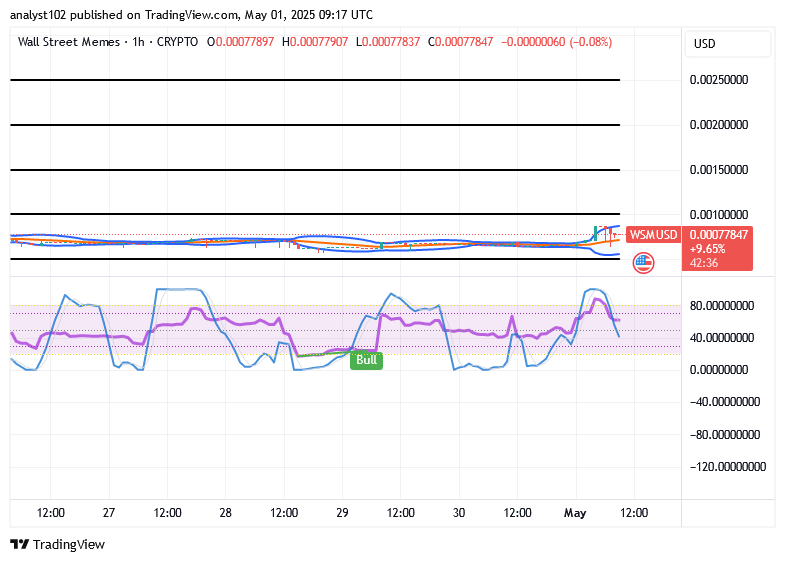Click the date label 29 on time axis
The width and height of the screenshot is (785, 562).
tap(342, 513)
